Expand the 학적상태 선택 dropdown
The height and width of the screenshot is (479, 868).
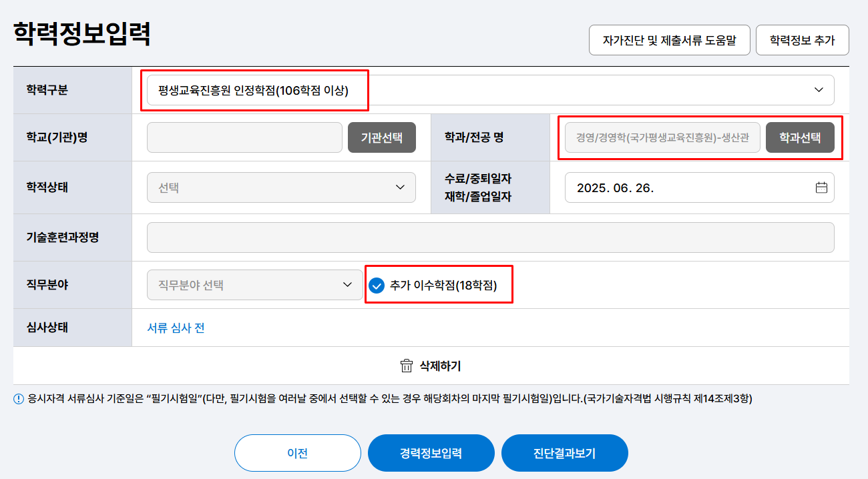[281, 187]
